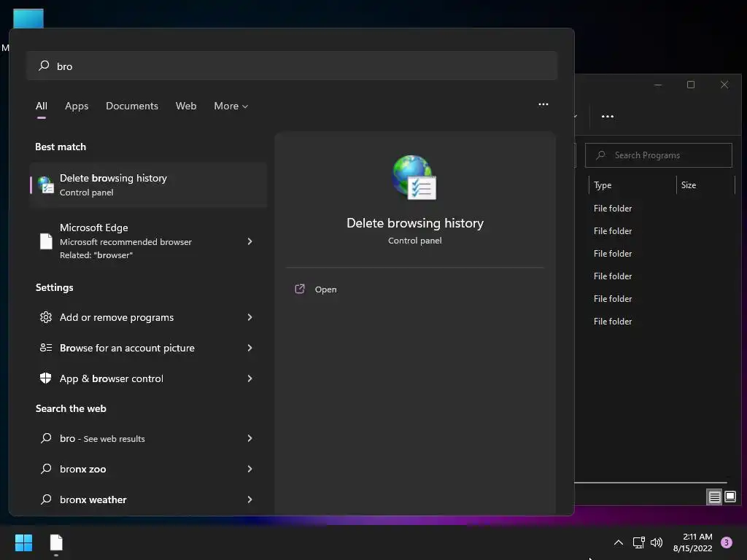This screenshot has width=747, height=560.
Task: Open the notification badge showing 3
Action: pos(727,542)
